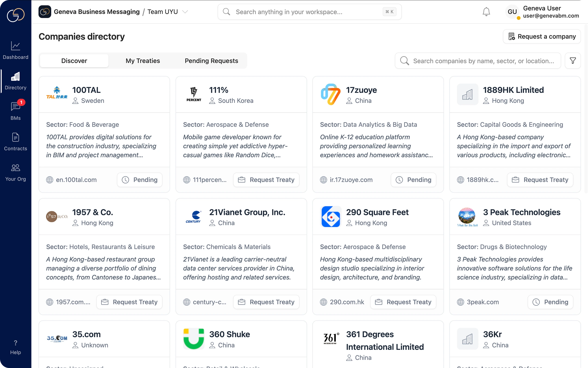Click the 35.com company name
The image size is (588, 368).
(x=86, y=334)
